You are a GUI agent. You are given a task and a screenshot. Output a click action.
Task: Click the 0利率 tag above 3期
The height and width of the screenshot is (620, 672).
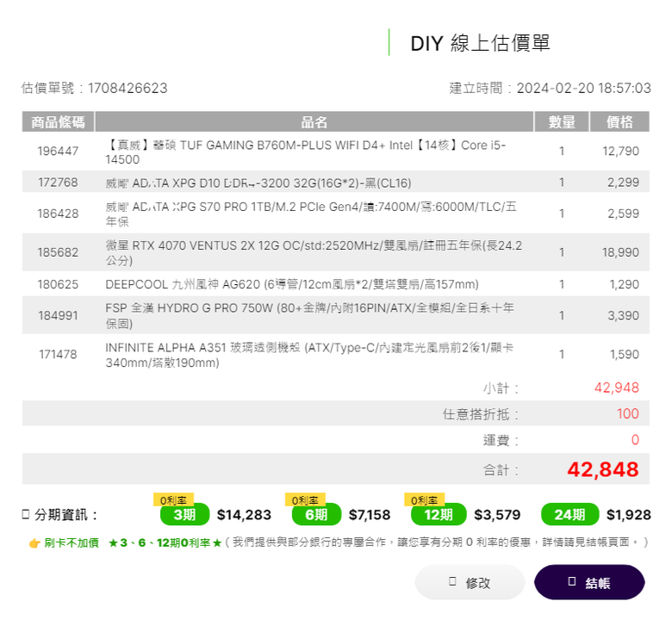(x=173, y=500)
